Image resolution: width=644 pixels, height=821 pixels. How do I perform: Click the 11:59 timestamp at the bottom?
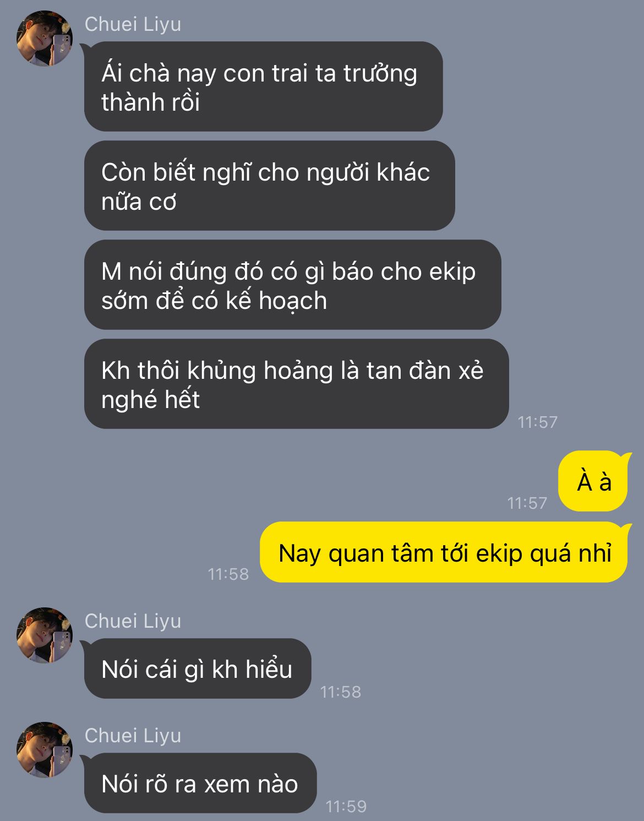(346, 806)
